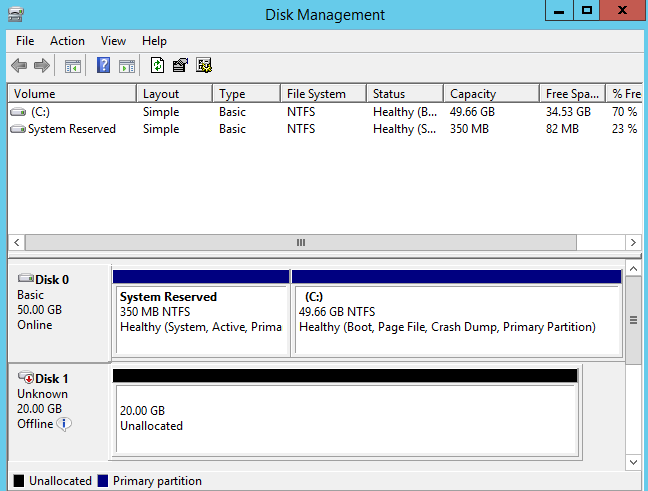This screenshot has width=648, height=491.
Task: Click the Forward arrow toolbar icon
Action: click(x=42, y=66)
